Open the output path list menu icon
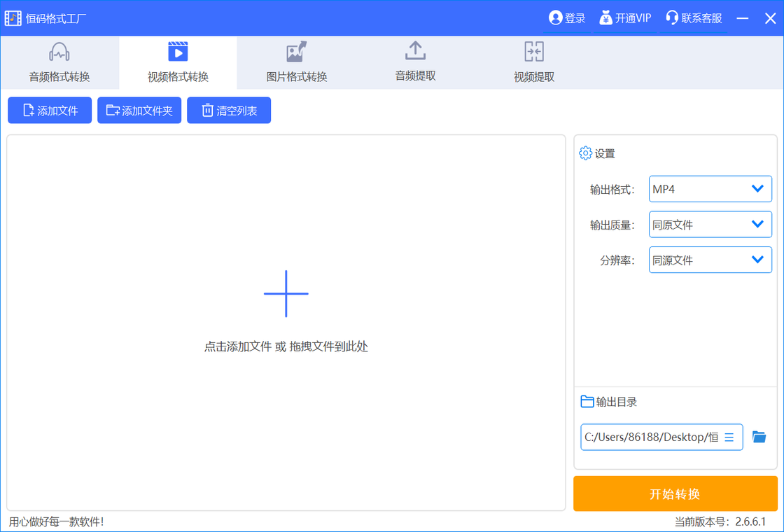Screen dimensions: 784x532 coord(729,437)
